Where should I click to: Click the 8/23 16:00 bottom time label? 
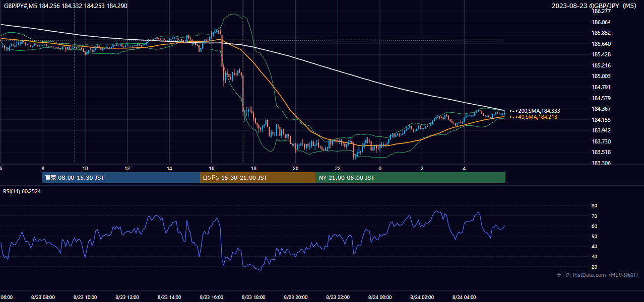click(x=212, y=297)
